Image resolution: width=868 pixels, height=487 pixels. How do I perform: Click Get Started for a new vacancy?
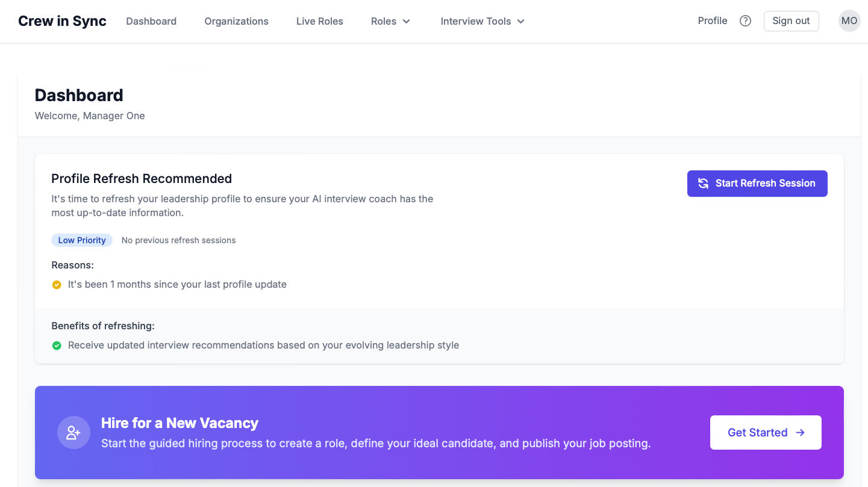(766, 432)
